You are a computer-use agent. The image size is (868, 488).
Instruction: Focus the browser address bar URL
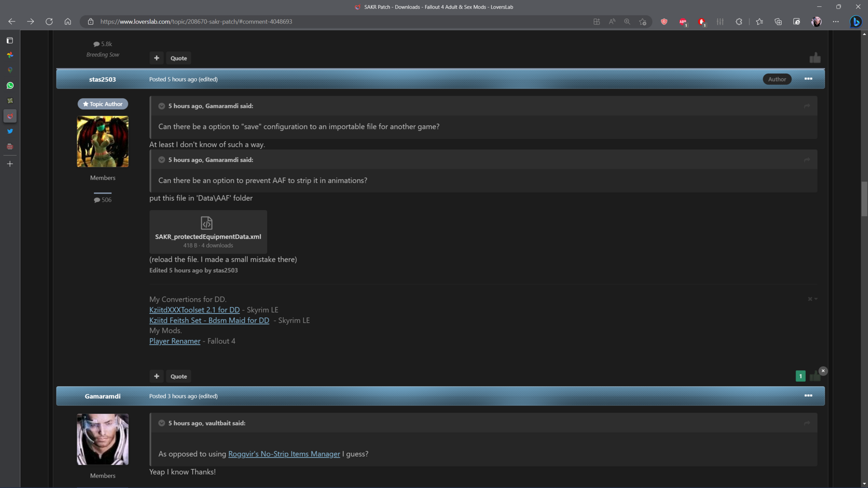tap(196, 21)
